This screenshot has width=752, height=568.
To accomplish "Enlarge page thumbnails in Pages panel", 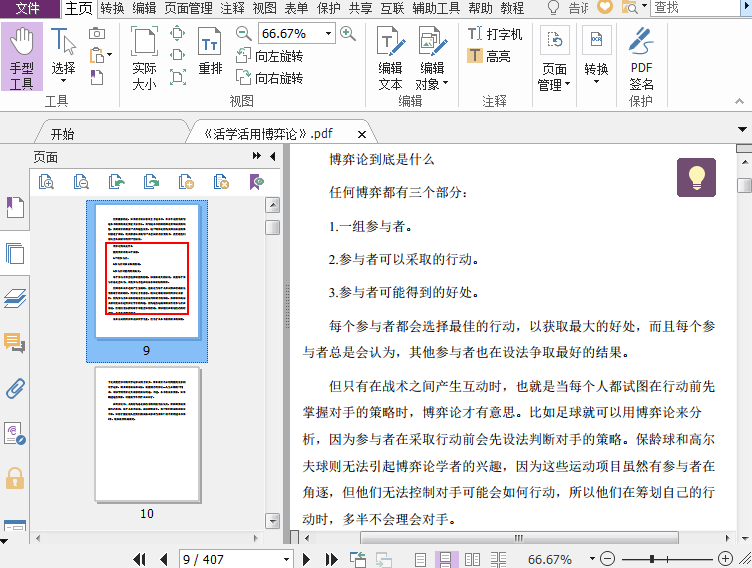I will 47,182.
